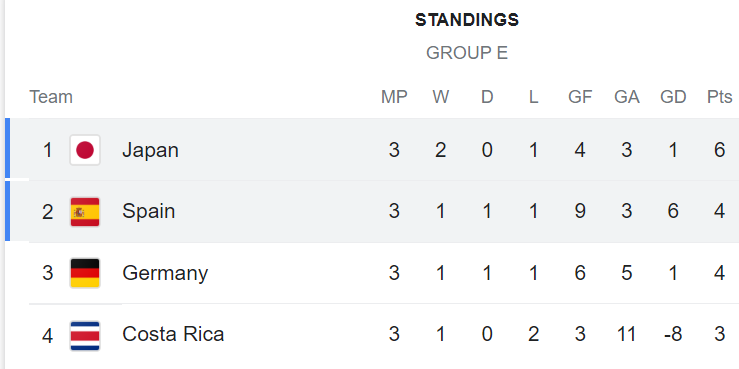Screen dimensions: 739x369
Task: Click the Germany flag icon
Action: 85,273
